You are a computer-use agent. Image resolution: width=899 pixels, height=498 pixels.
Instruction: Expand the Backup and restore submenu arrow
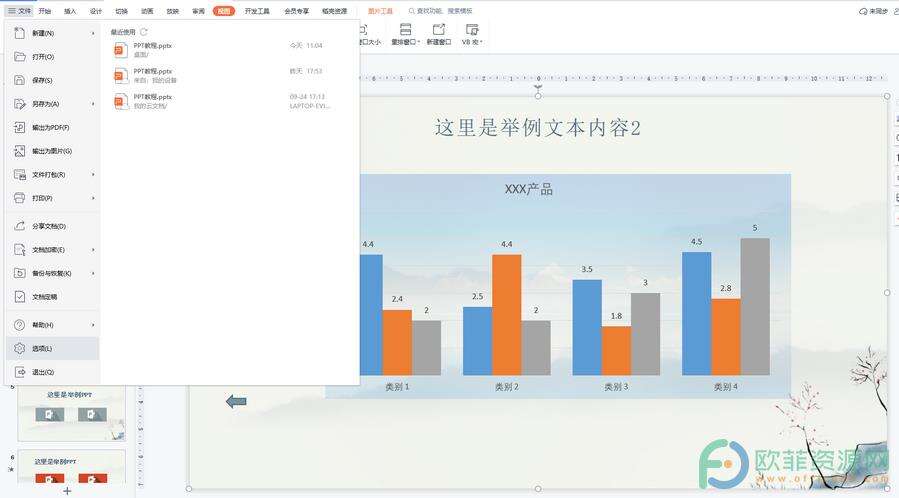coord(93,273)
